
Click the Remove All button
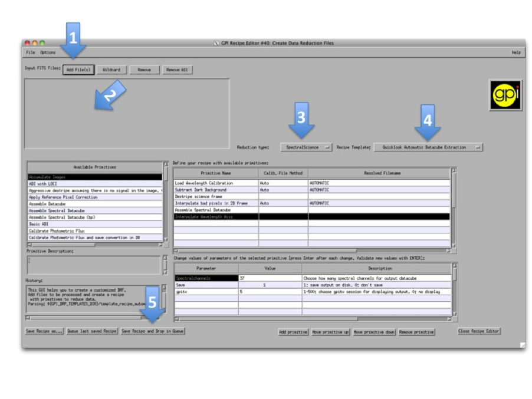(178, 70)
